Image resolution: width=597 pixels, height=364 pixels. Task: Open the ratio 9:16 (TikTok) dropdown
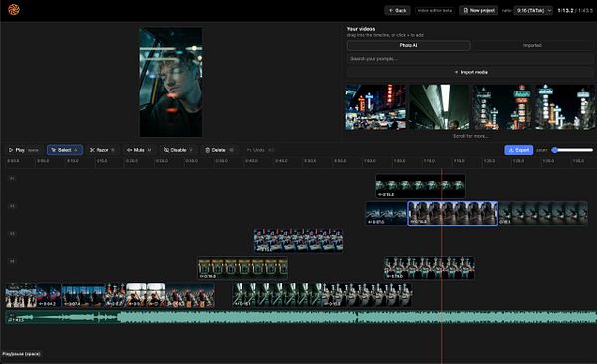click(533, 10)
